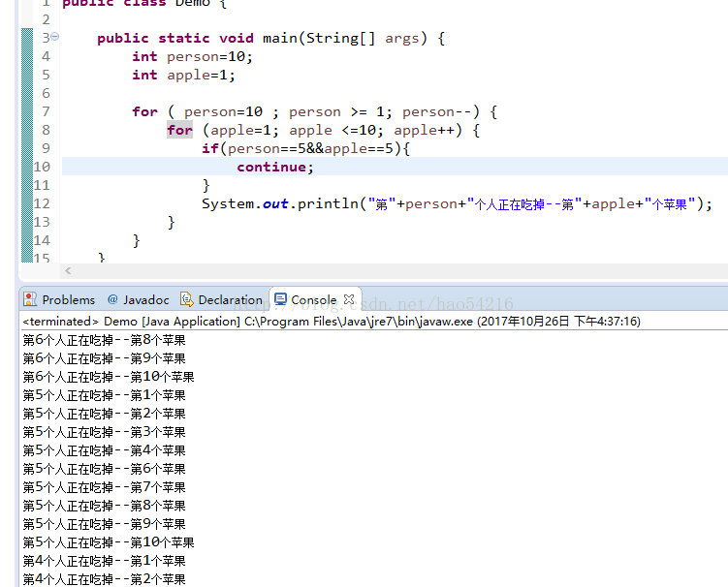The height and width of the screenshot is (587, 728).
Task: Click console output '第6个人正在吃掉--第9个苹果'
Action: coord(104,358)
